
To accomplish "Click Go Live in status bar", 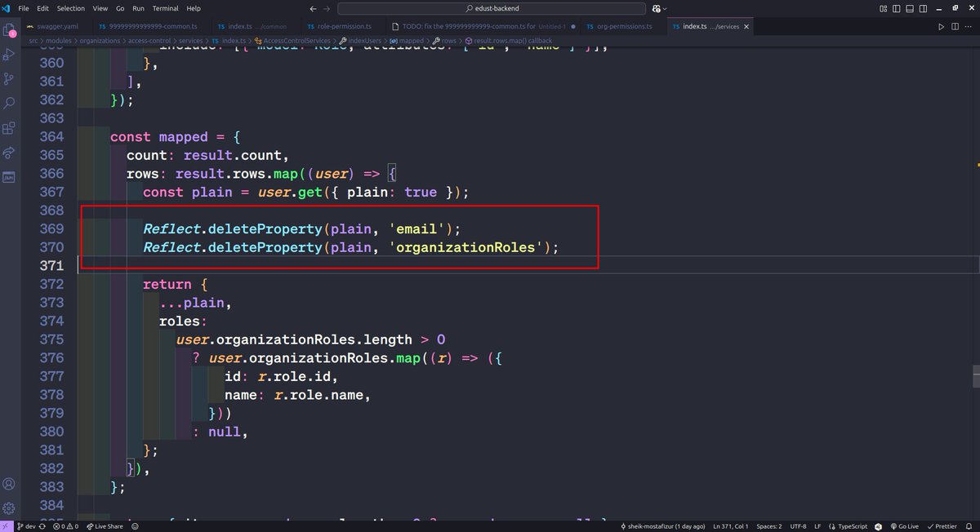I will click(x=904, y=526).
